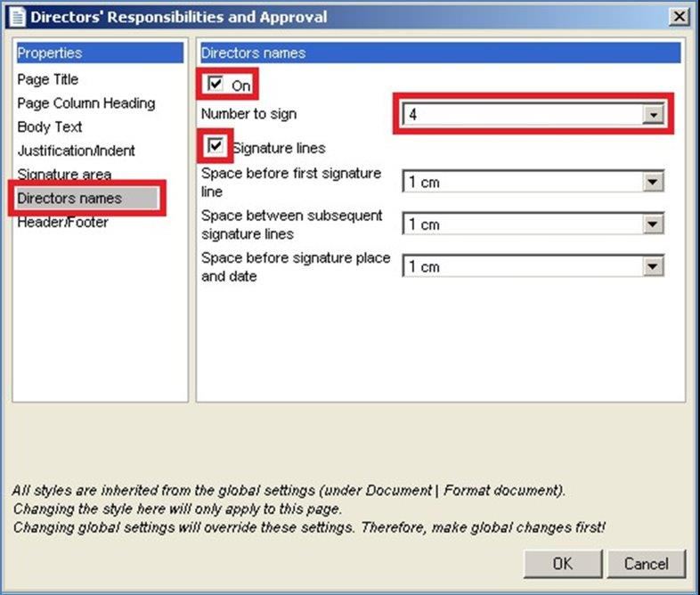Click the Properties list header
The width and height of the screenshot is (700, 595).
(x=100, y=53)
